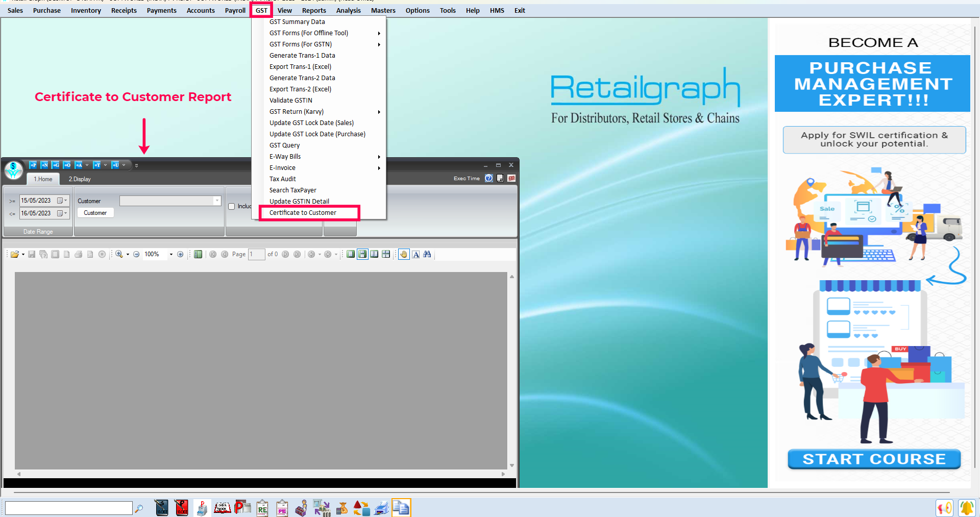The image size is (980, 517).
Task: Click the report vertical scrollbar up arrow
Action: 511,276
